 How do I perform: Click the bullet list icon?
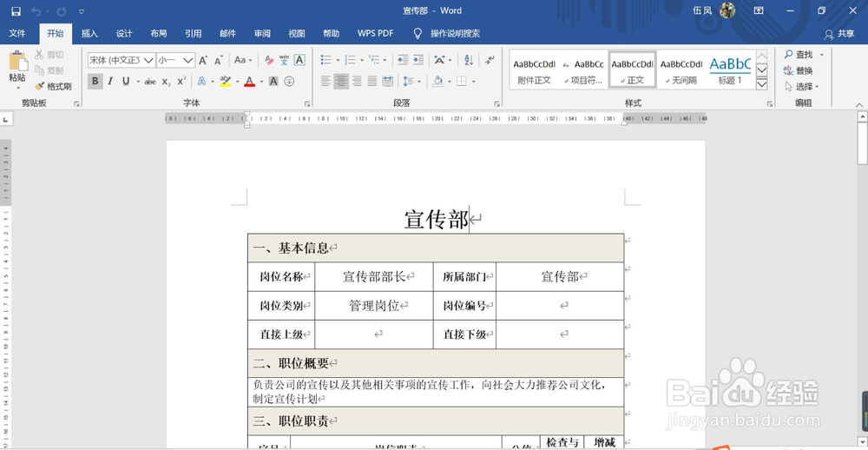[326, 60]
